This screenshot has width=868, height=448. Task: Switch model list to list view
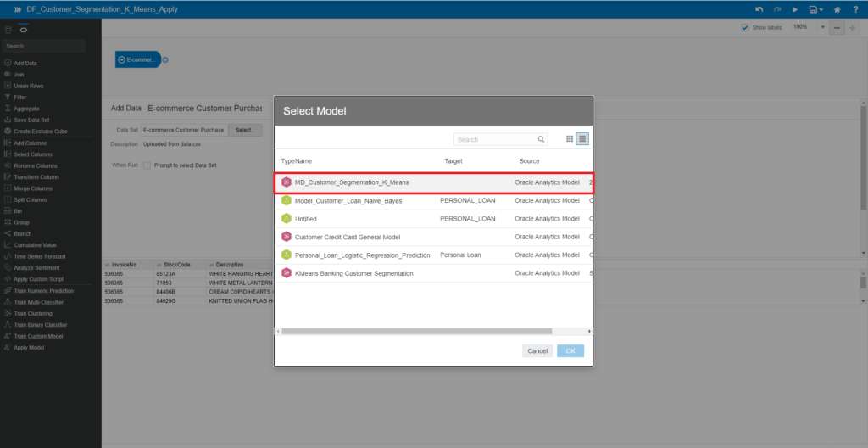click(x=581, y=139)
